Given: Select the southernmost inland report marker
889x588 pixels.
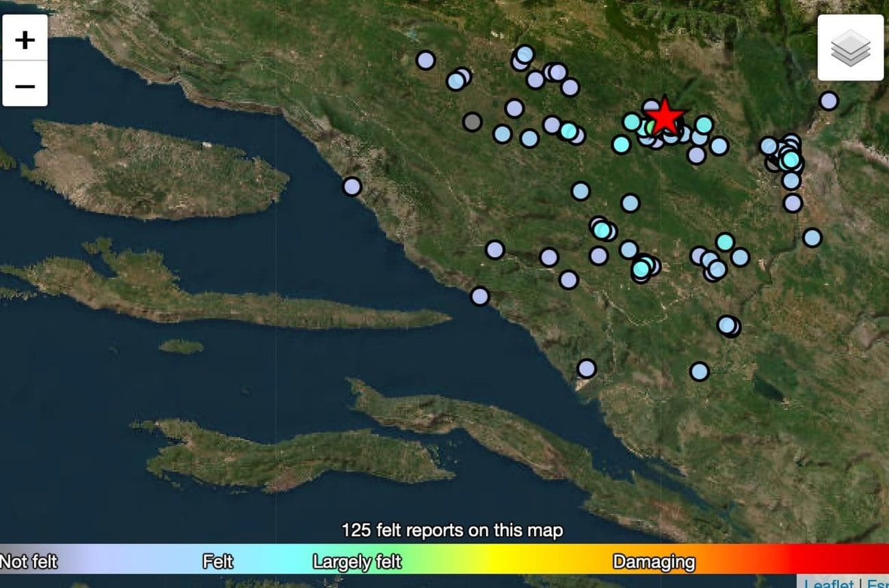Looking at the screenshot, I should 699,371.
